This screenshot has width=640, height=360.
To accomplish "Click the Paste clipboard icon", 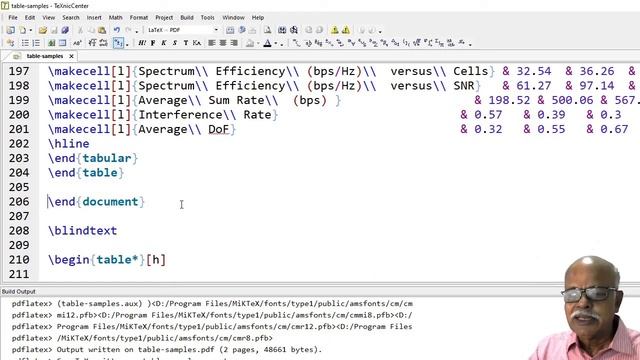I will (x=102, y=30).
